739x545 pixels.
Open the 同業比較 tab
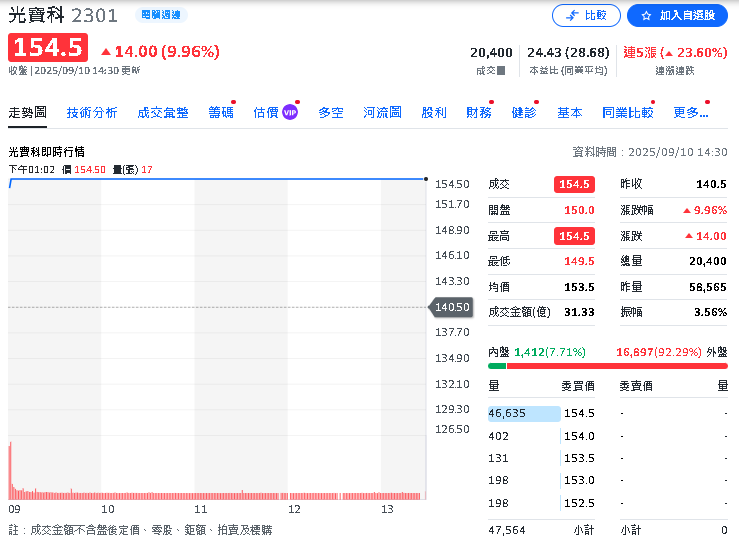coord(628,113)
